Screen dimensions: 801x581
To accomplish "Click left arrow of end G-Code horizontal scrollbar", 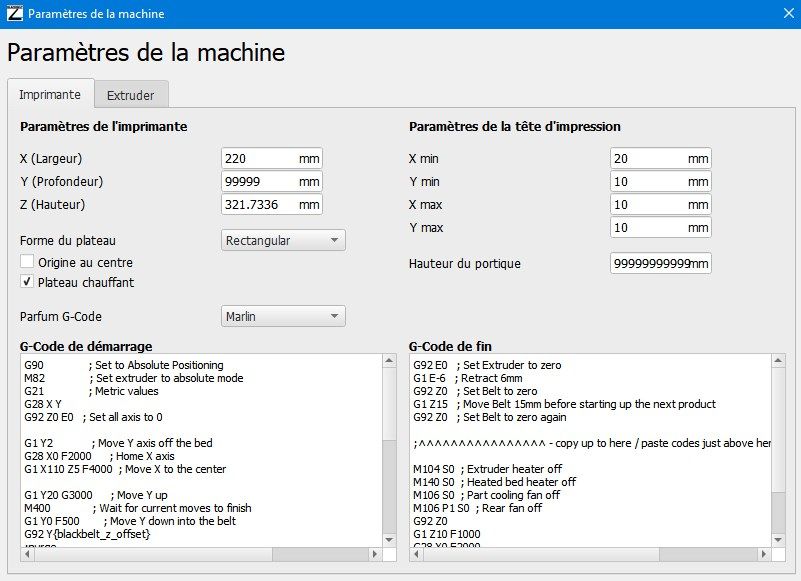I will pyautogui.click(x=417, y=554).
